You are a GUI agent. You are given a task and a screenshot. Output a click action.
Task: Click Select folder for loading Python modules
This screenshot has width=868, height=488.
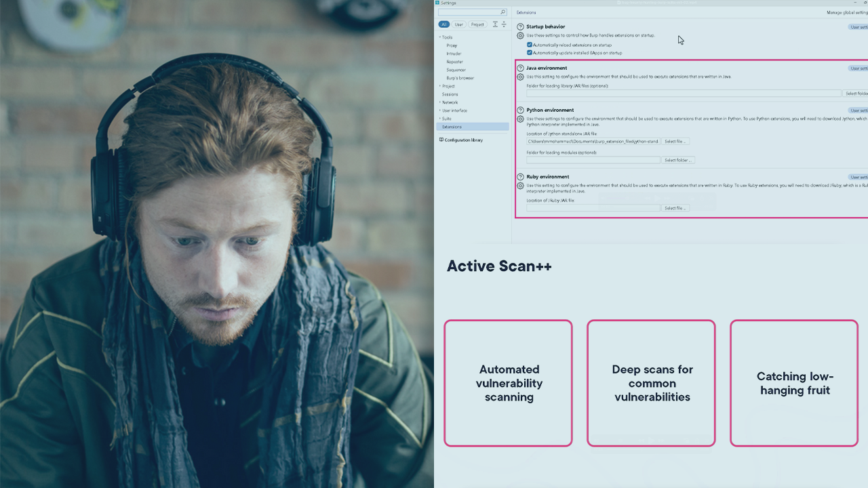tap(678, 160)
